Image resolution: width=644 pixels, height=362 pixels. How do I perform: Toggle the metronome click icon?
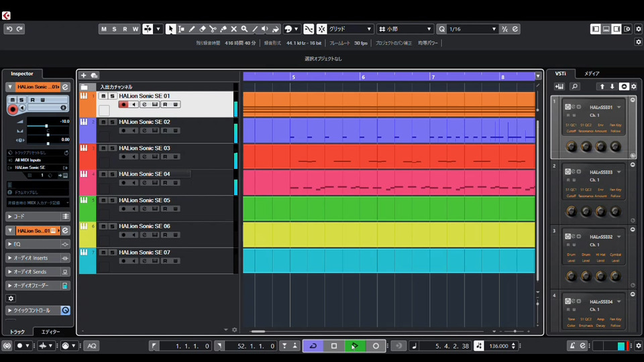pyautogui.click(x=572, y=346)
